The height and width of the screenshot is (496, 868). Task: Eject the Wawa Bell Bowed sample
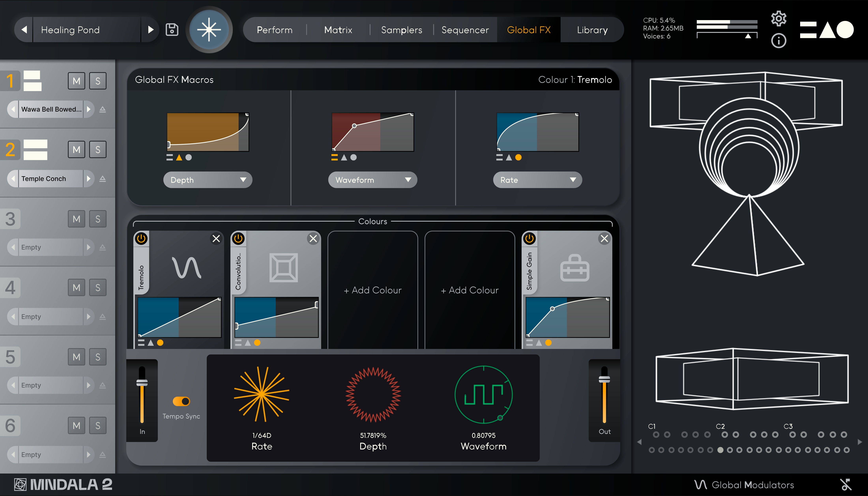tap(103, 109)
